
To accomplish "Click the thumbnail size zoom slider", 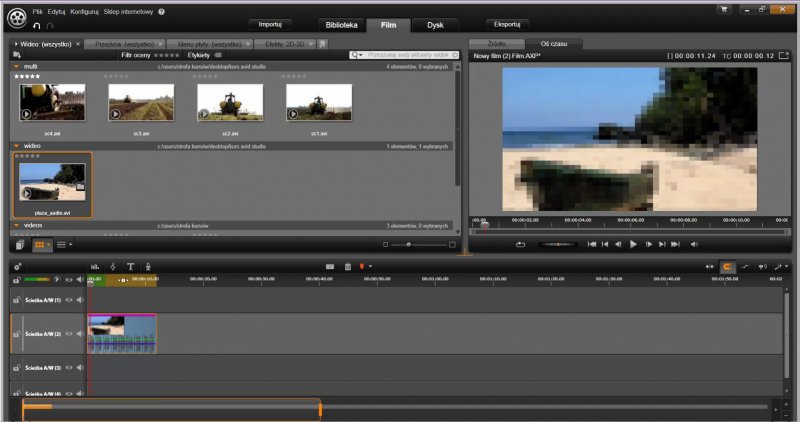I will 408,245.
